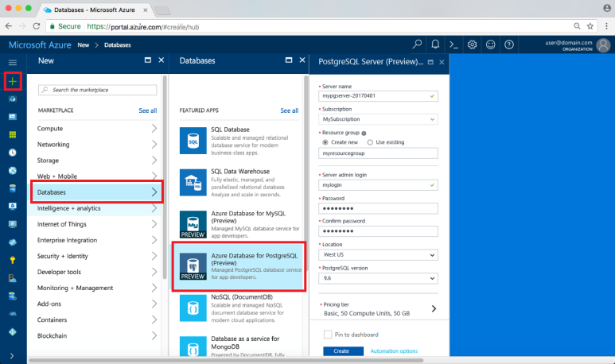The image size is (615, 364).
Task: Click the Microsoft Azure logo text
Action: 40,45
